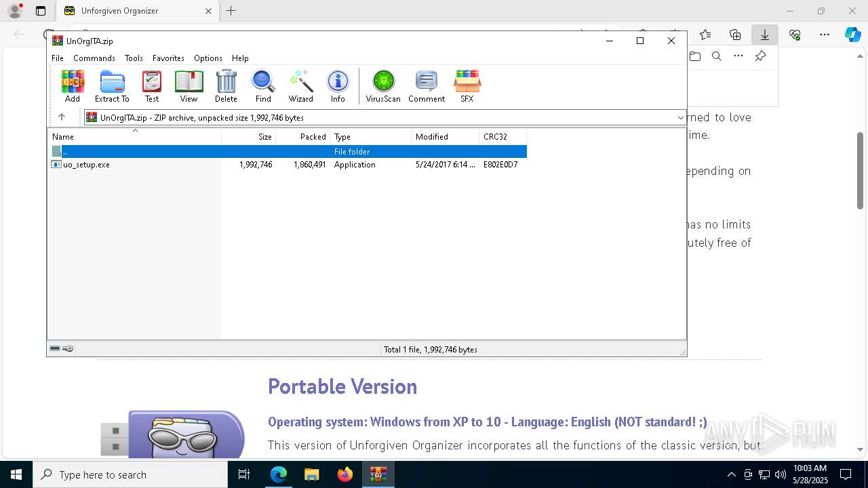Create SFX self-extracting archive
The height and width of the screenshot is (488, 868).
(x=467, y=86)
